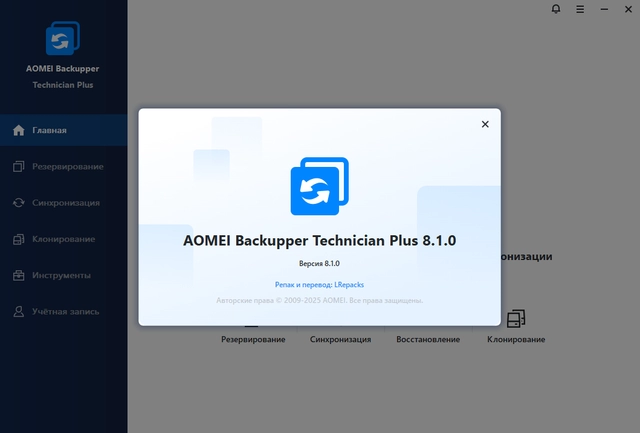Click the backup icon beside Резервирование in sidebar

pos(18,167)
